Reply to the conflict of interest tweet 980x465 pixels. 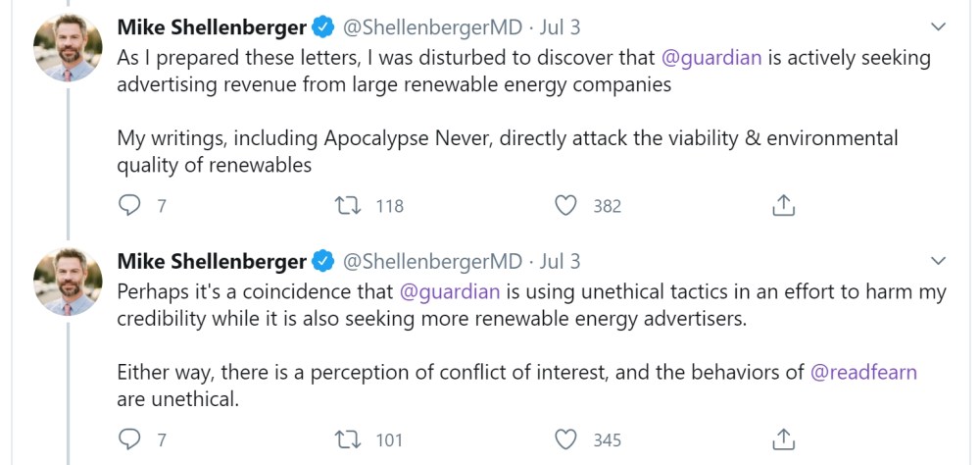pyautogui.click(x=129, y=439)
